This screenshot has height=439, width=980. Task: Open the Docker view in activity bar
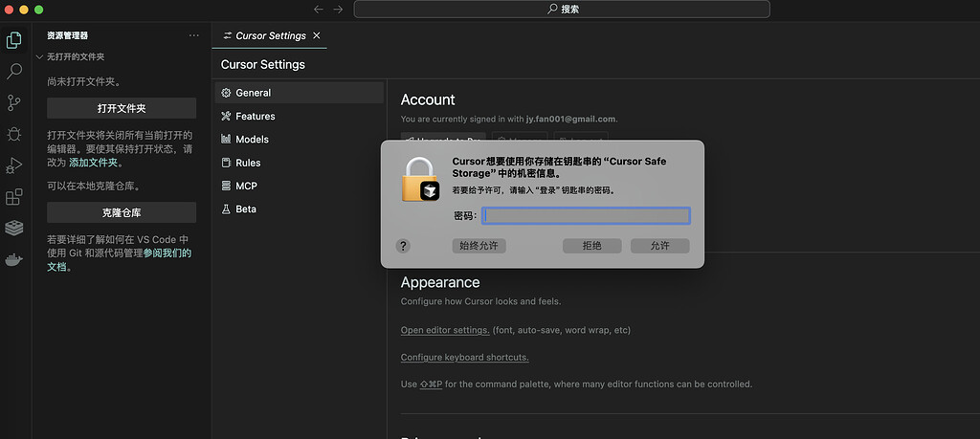(x=13, y=259)
